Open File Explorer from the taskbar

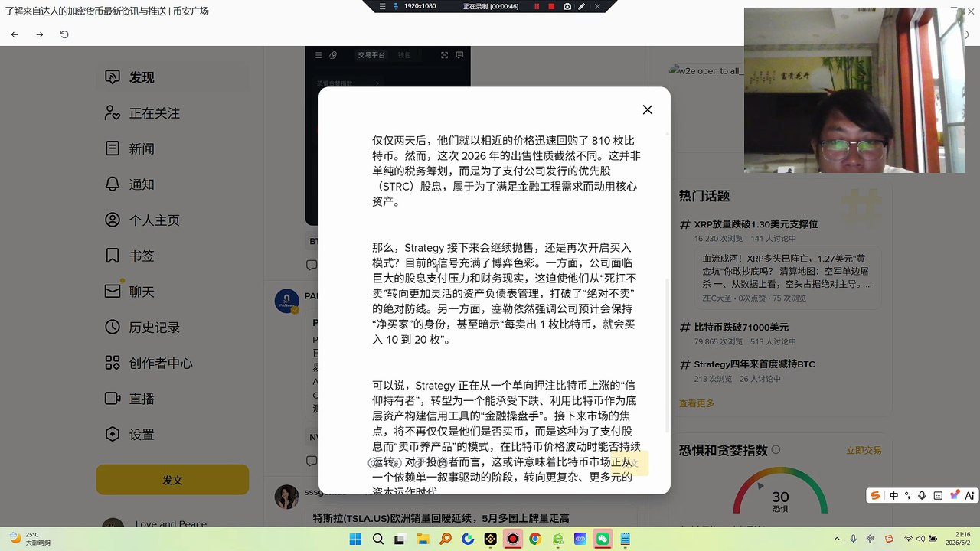click(x=423, y=539)
